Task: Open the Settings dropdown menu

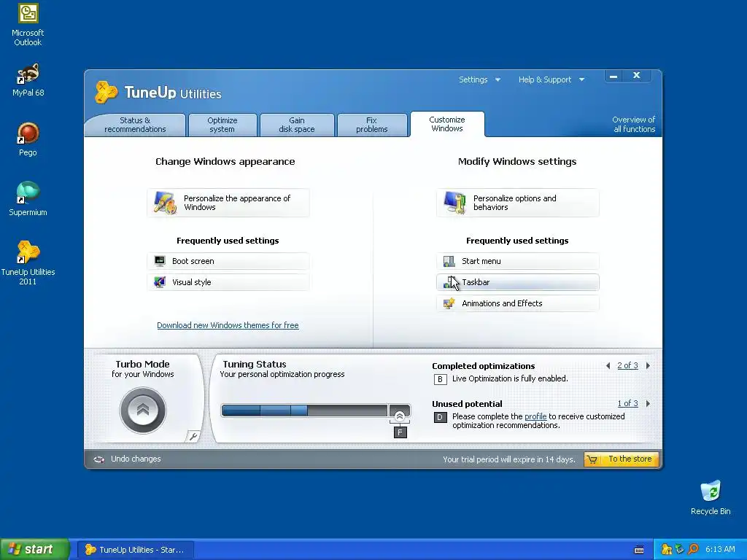Action: point(479,79)
